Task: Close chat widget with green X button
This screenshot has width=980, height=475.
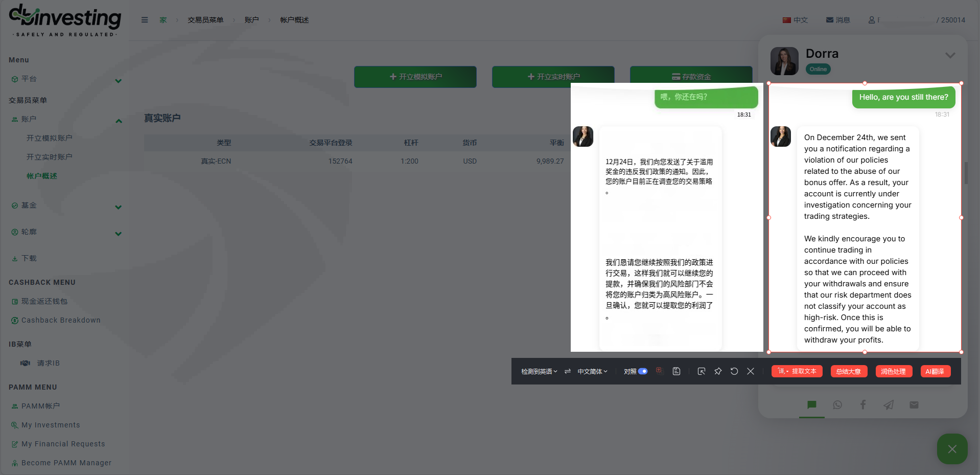Action: point(952,449)
